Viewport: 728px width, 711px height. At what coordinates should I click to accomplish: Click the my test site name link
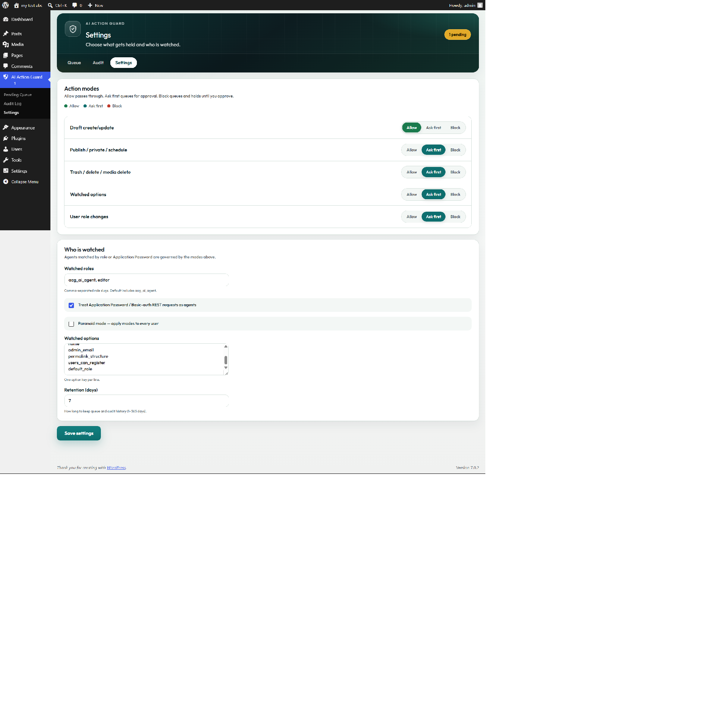[x=31, y=5]
